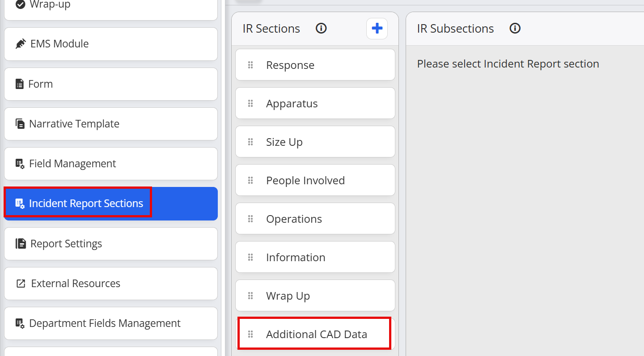Screen dimensions: 644x356
Task: Select the Operations section
Action: point(315,219)
